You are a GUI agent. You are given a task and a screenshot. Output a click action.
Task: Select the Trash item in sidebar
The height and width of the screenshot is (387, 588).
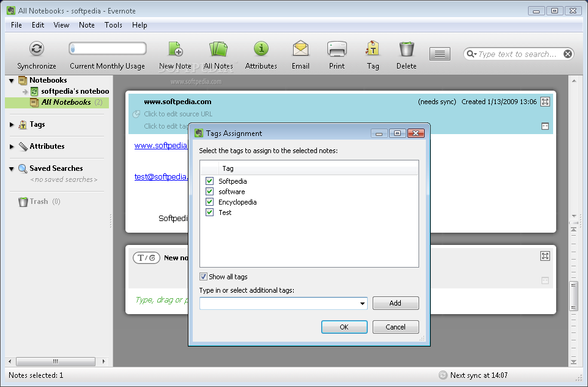pyautogui.click(x=39, y=201)
